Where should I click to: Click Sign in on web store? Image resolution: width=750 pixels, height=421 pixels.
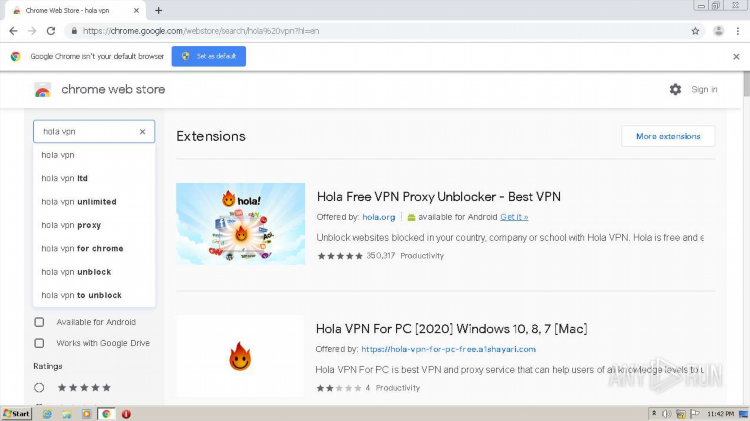pos(704,89)
